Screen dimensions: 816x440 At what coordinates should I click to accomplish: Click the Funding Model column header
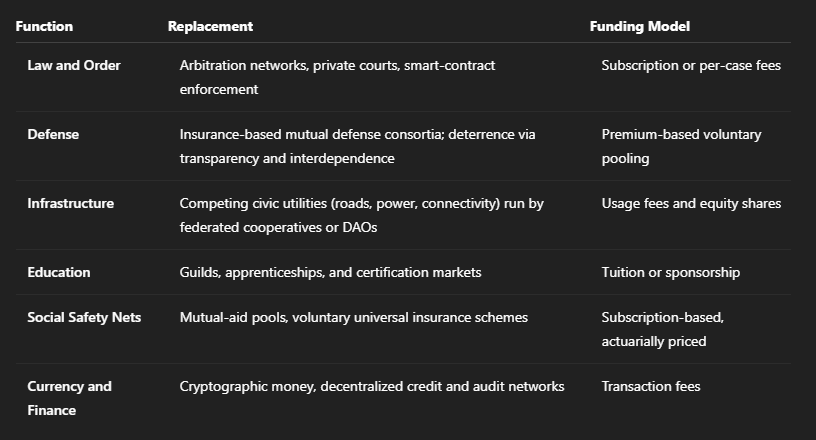click(x=639, y=27)
